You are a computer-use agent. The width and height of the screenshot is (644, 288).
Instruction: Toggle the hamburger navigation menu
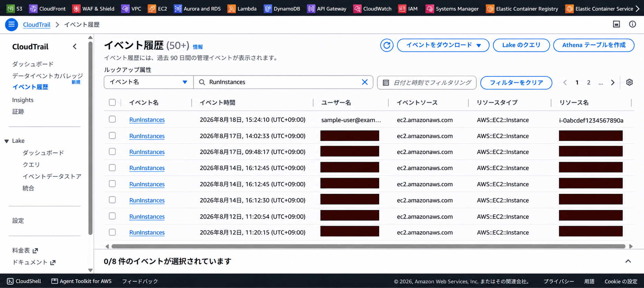(x=11, y=25)
